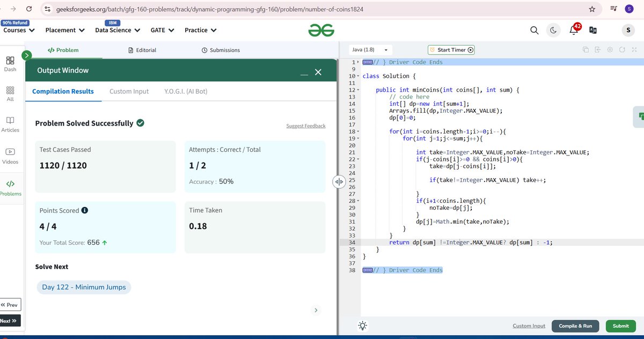
Task: Click Suggest Feedback link
Action: (306, 126)
